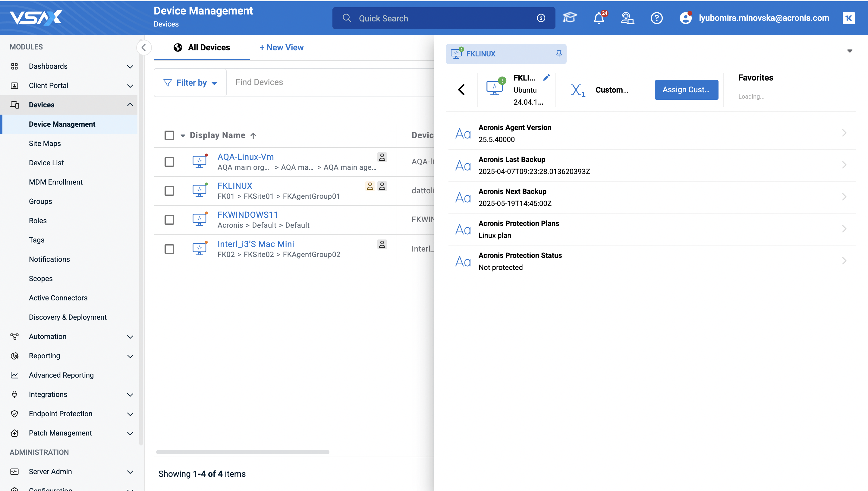
Task: Click Advanced Reporting chart icon
Action: point(14,375)
